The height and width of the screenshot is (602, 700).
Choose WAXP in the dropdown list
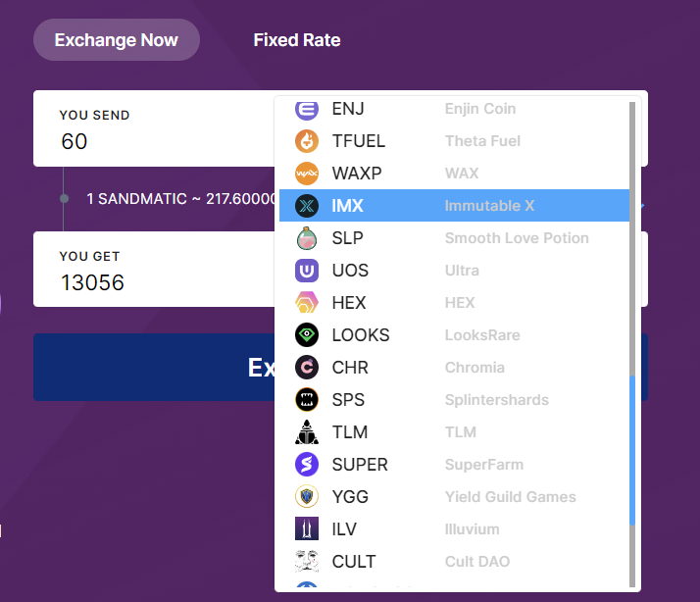click(454, 174)
